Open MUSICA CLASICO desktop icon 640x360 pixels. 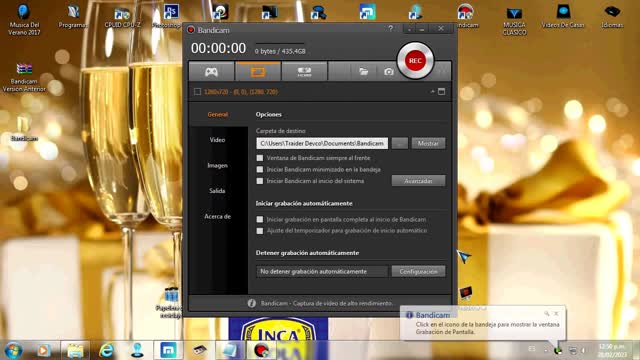click(x=514, y=21)
